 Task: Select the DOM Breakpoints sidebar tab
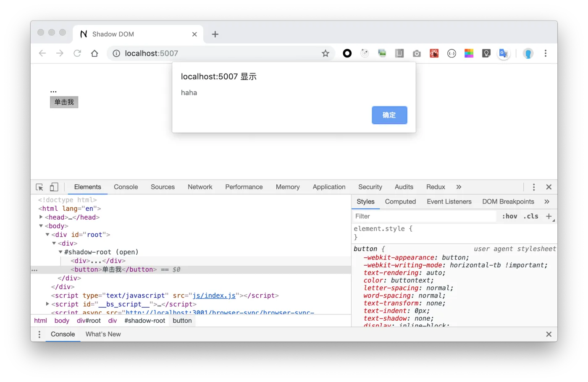tap(508, 202)
